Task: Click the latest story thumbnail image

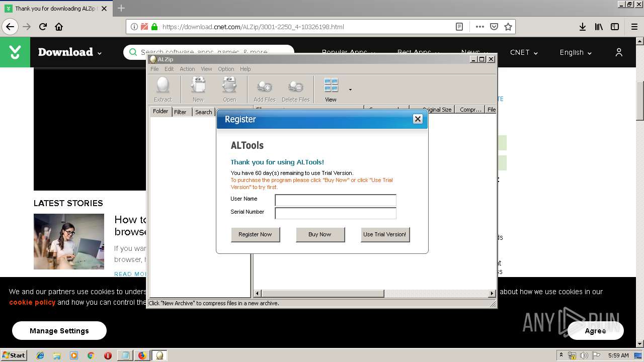Action: [x=69, y=241]
